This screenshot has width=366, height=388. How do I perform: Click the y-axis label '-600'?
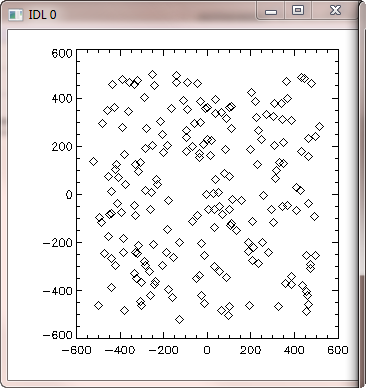pyautogui.click(x=58, y=335)
